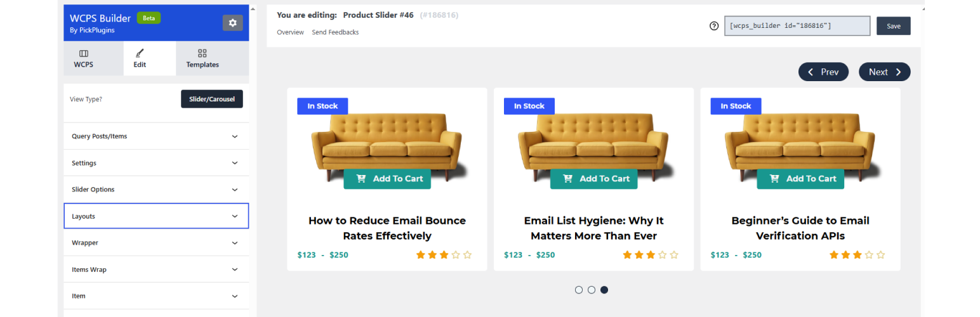Select the second slider pagination dot
The height and width of the screenshot is (317, 980).
point(592,290)
